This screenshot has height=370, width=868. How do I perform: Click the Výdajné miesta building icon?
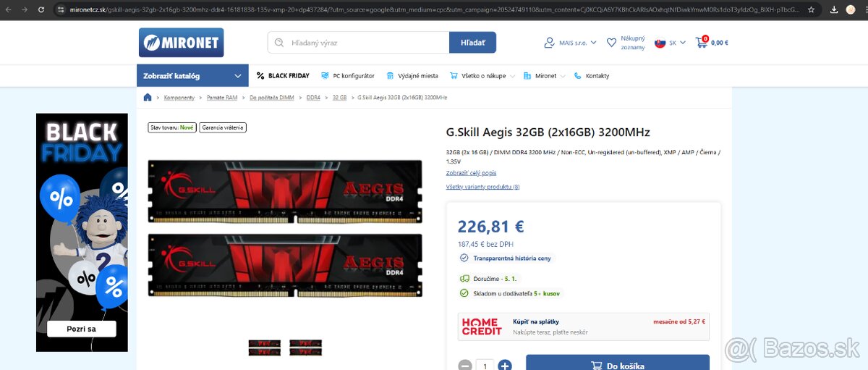390,75
